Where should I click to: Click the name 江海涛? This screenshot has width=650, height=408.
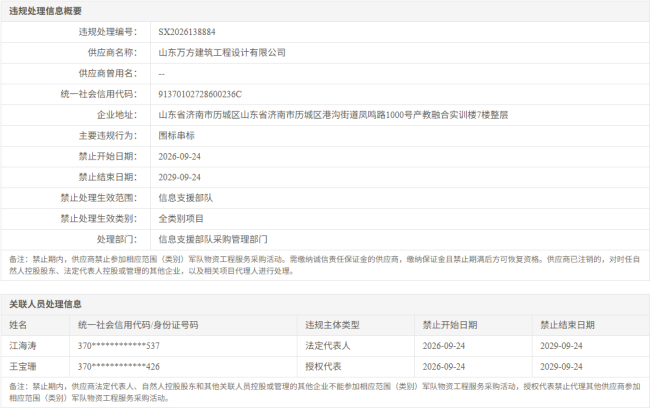[23, 346]
